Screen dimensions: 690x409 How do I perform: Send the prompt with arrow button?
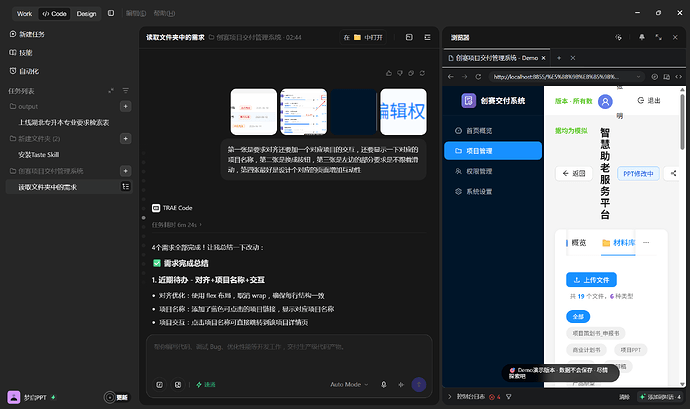419,384
